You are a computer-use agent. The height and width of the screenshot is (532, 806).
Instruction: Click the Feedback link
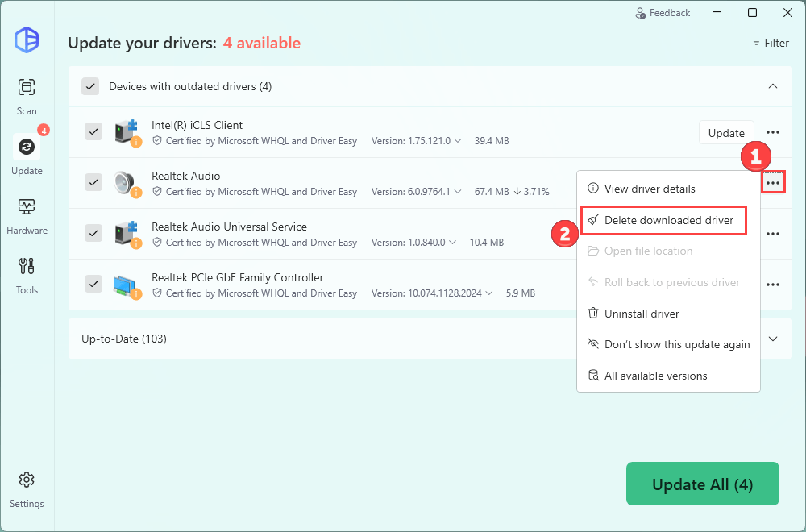tap(663, 13)
